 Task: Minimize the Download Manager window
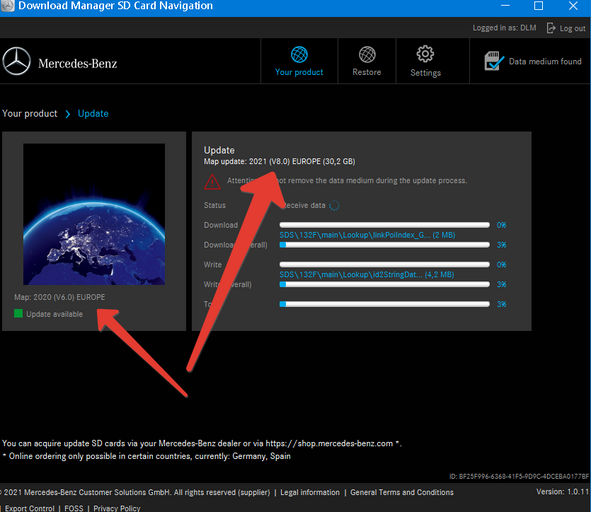click(x=505, y=6)
